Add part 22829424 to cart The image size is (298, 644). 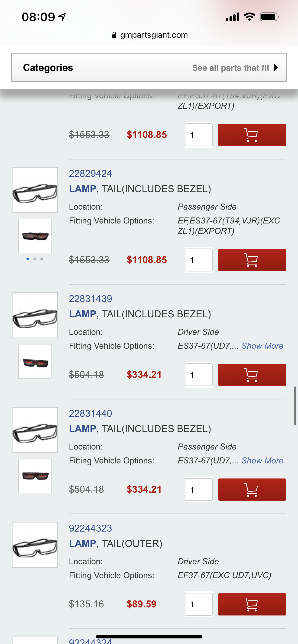(252, 260)
